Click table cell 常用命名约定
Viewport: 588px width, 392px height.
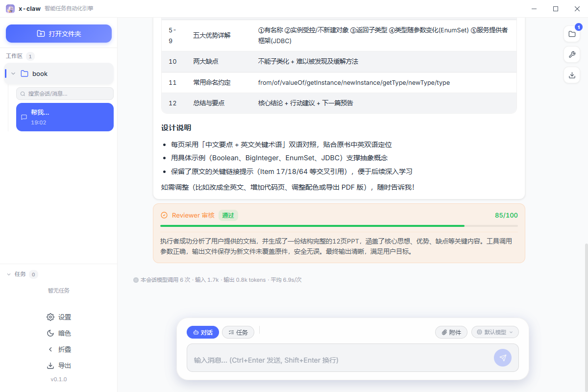(x=212, y=83)
